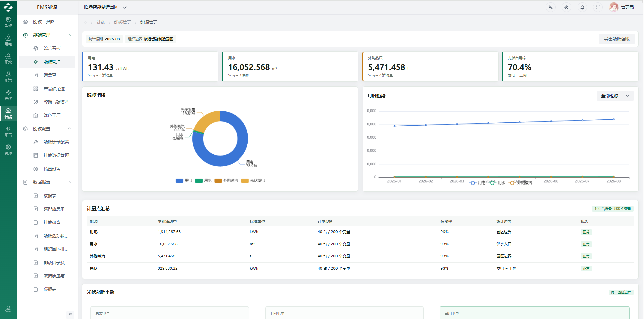Open the 全部能源 dropdown in monthly trend
Screen dimensions: 644x319
click(615, 96)
